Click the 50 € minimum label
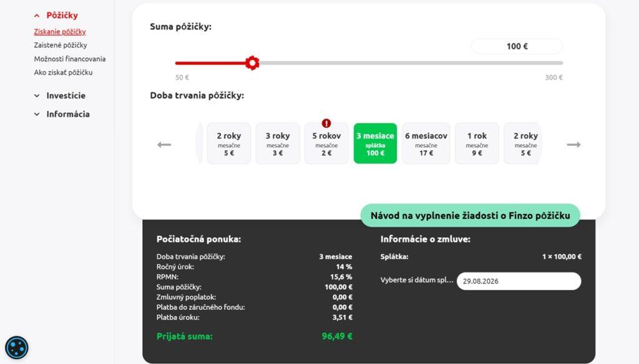Viewport: 639px width, 364px height. point(182,77)
